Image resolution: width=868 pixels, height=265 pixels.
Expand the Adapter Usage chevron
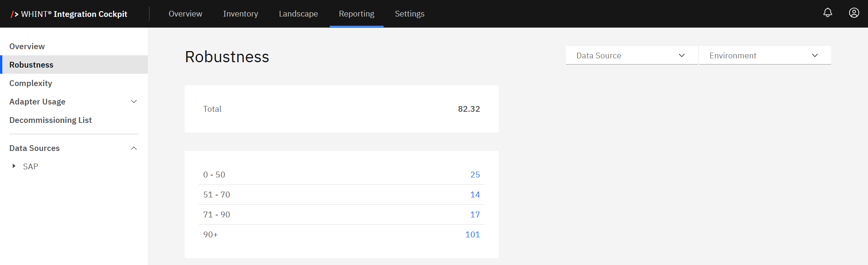134,102
